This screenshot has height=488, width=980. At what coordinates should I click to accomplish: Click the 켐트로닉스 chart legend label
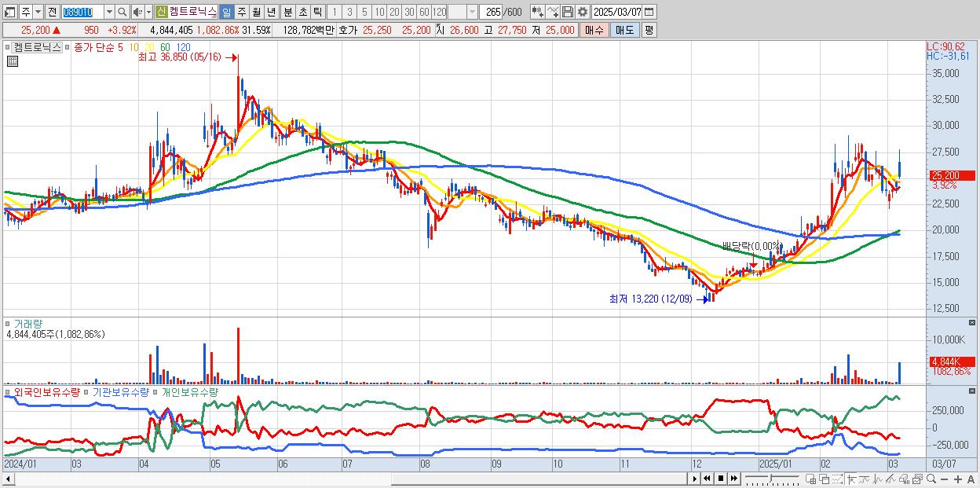point(38,47)
